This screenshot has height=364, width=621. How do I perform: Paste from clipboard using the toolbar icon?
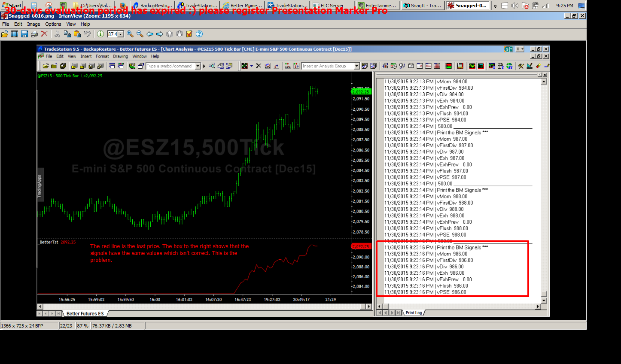(x=77, y=34)
